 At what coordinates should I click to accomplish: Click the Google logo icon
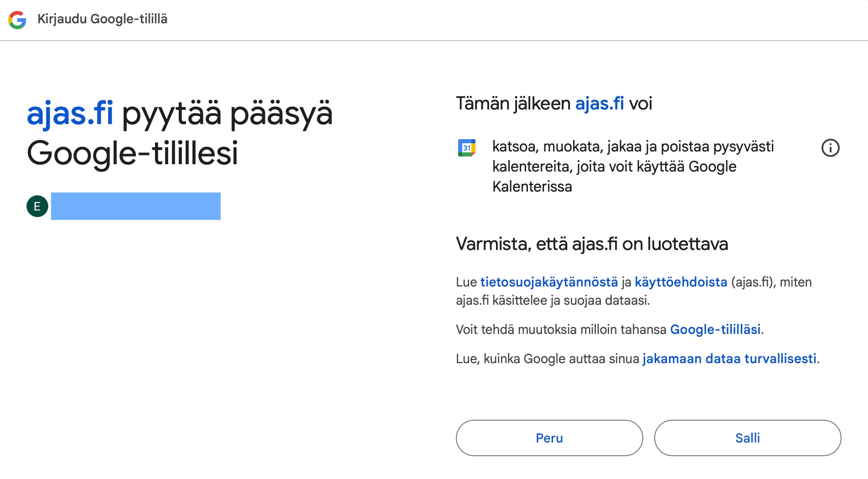17,20
